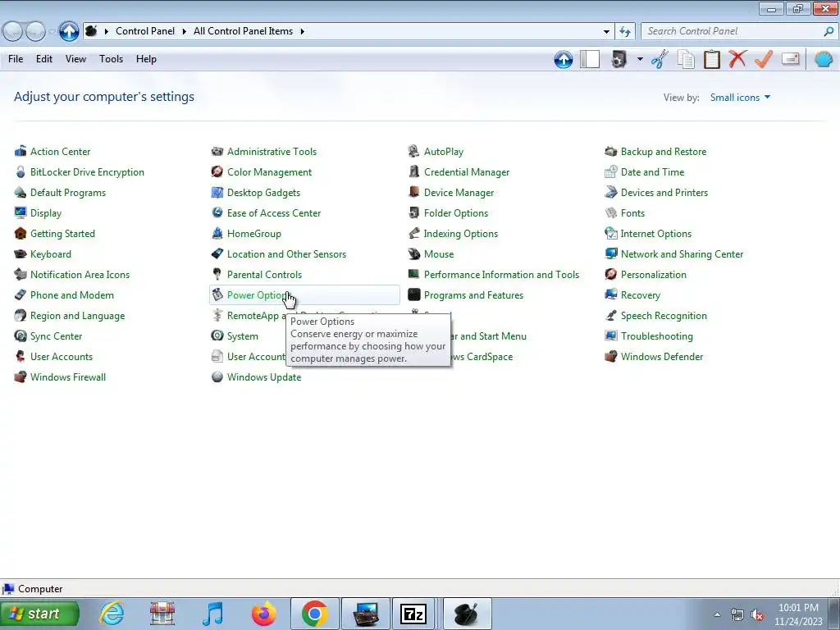Open the View by Small icons dropdown

(740, 98)
